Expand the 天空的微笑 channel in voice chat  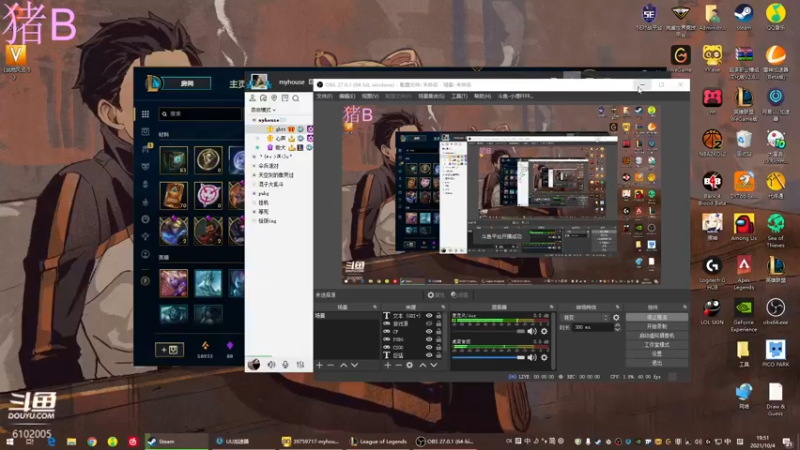coord(254,175)
